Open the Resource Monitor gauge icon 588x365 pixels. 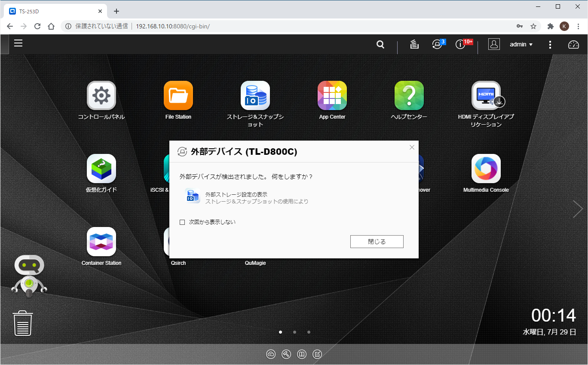click(574, 44)
